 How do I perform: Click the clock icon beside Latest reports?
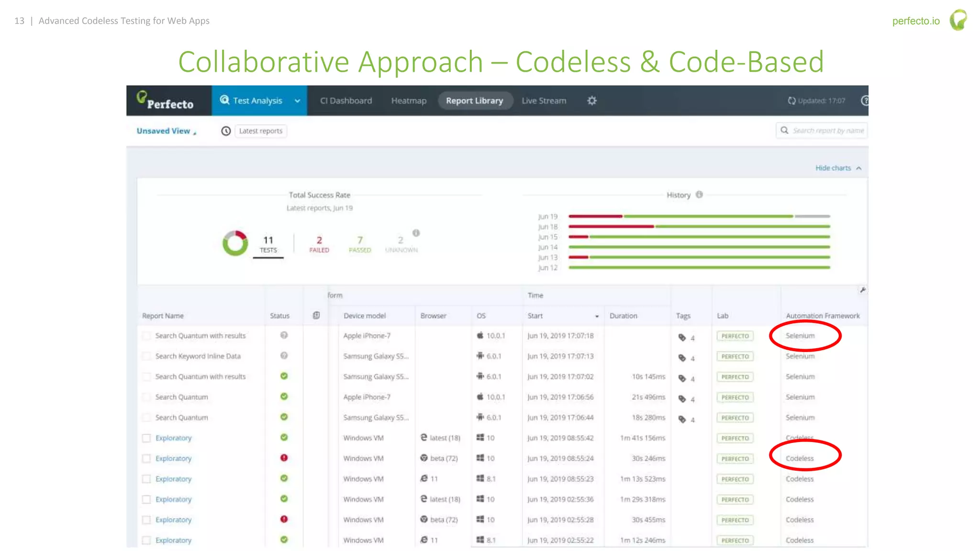(x=226, y=131)
